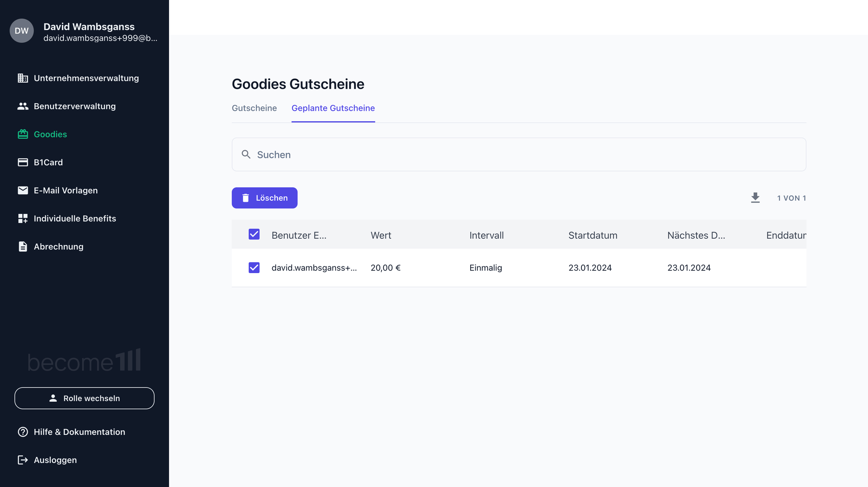Click the Abrechnung document icon
868x487 pixels.
[23, 246]
